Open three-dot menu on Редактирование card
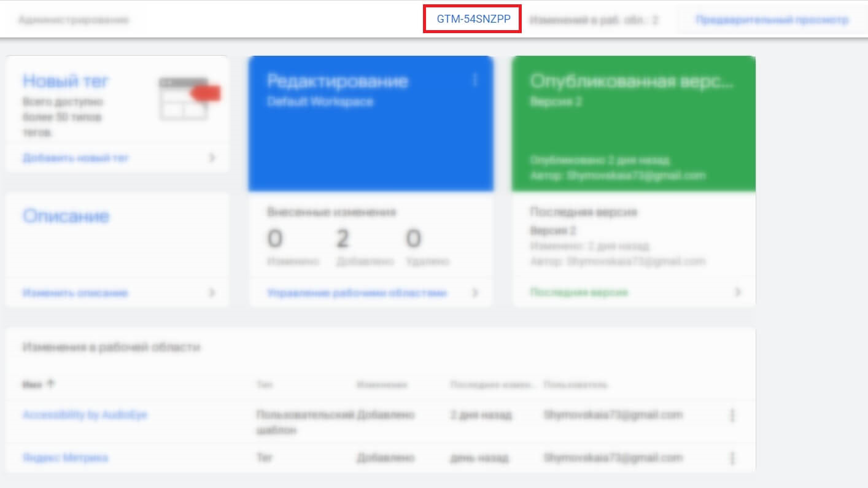Screen dimensions: 868x488 click(x=475, y=80)
